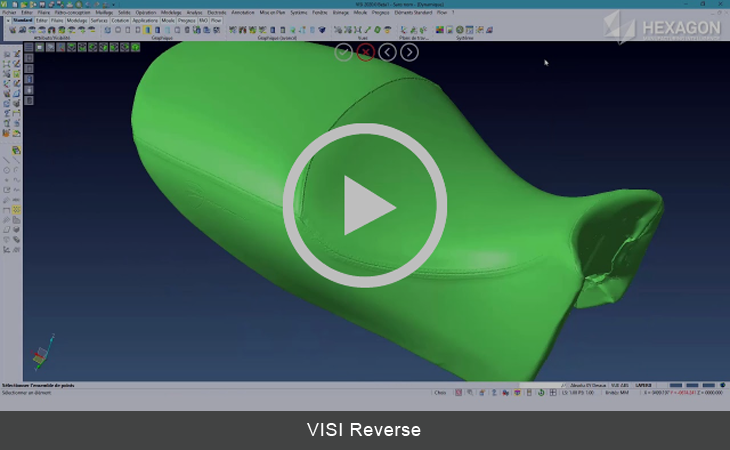Click the open folder icon in title bar

click(24, 4)
